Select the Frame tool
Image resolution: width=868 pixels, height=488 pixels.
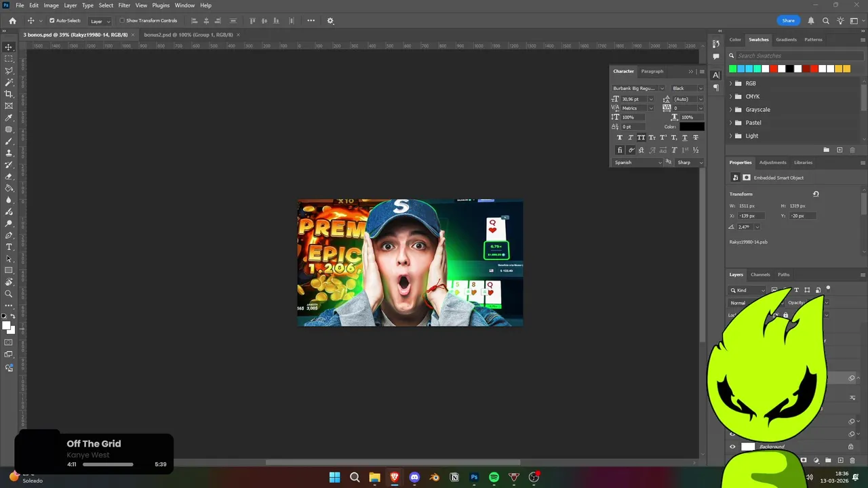9,106
